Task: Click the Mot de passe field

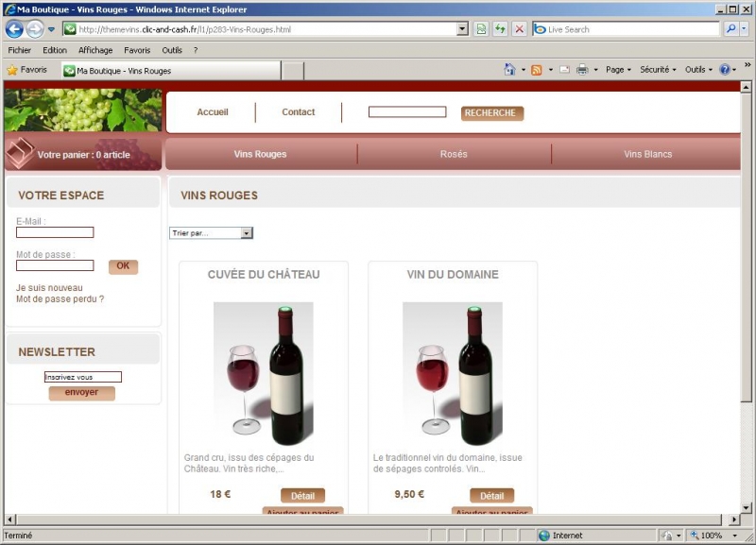Action: pyautogui.click(x=55, y=265)
